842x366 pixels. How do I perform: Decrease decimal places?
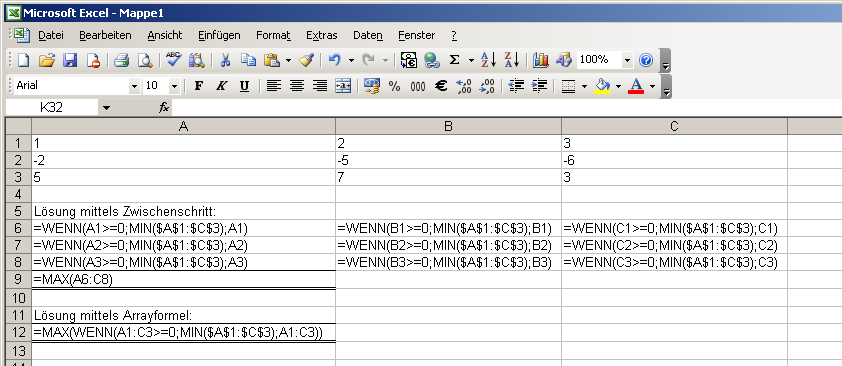coord(487,86)
